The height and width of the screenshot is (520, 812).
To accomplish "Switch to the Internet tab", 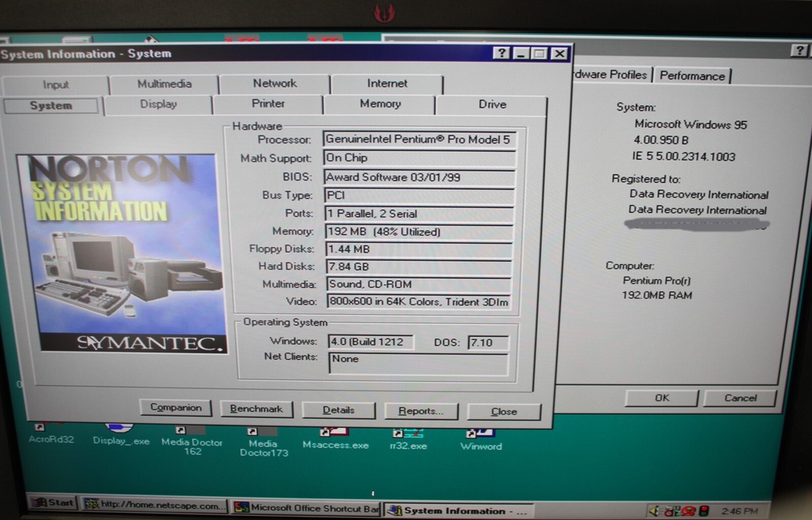I will [387, 83].
